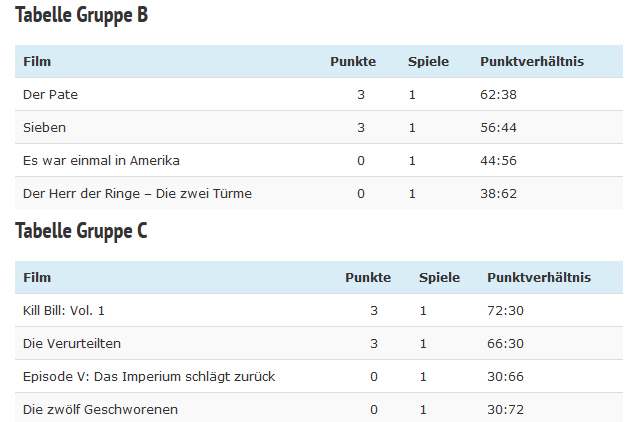Click Punkte column header in Gruppe C table

click(368, 278)
